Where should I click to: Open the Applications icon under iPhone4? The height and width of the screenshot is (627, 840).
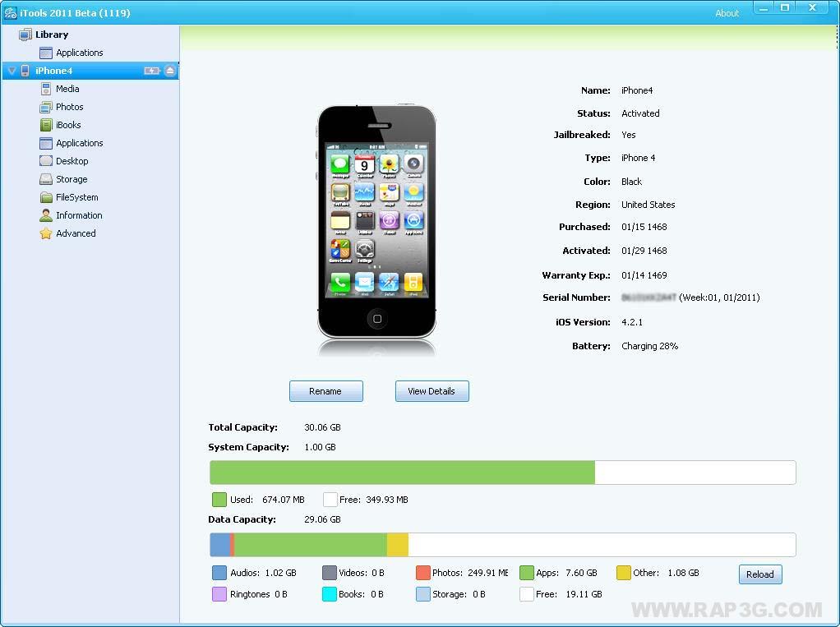pyautogui.click(x=46, y=143)
